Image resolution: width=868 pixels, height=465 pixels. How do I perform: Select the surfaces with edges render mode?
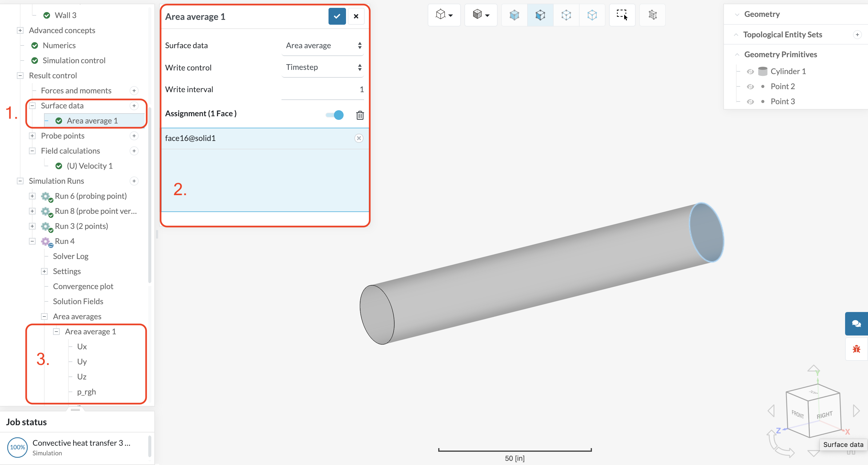540,15
